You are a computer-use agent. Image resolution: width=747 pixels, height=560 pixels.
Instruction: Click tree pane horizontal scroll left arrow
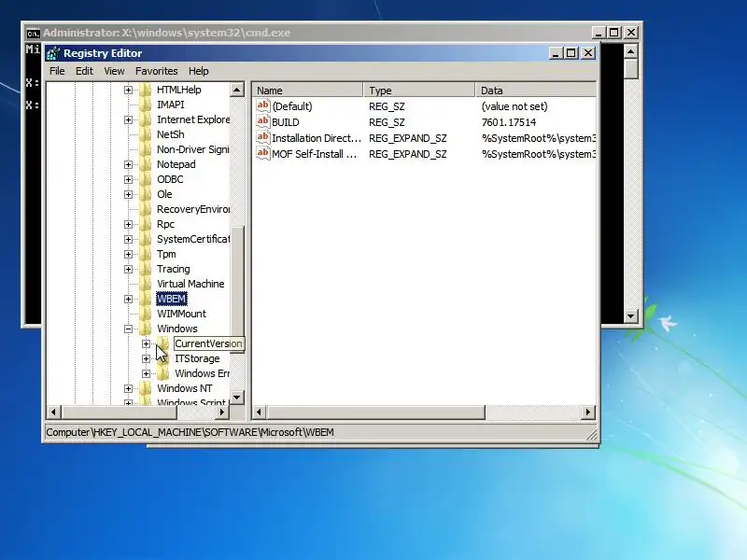54,412
